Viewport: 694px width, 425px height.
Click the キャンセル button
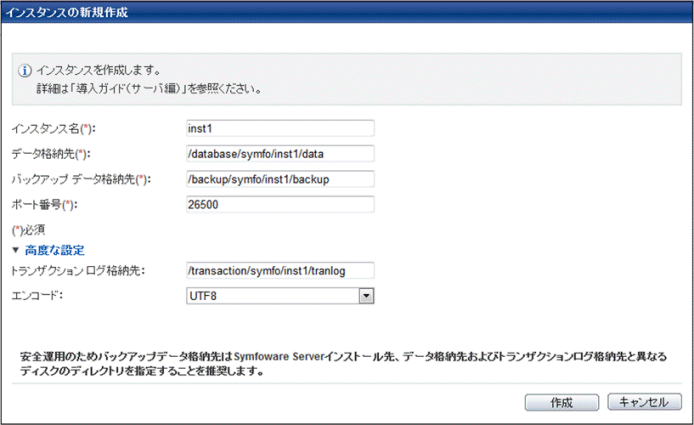pyautogui.click(x=644, y=402)
